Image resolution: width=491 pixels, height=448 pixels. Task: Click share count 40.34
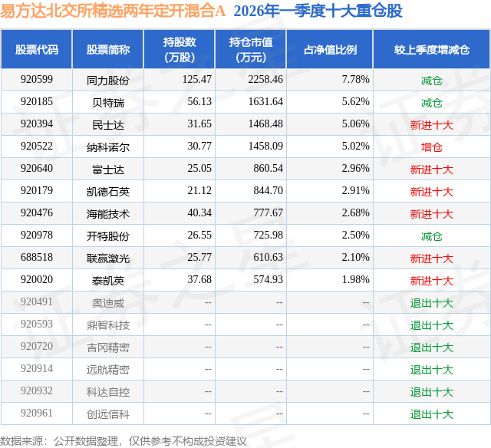(199, 213)
